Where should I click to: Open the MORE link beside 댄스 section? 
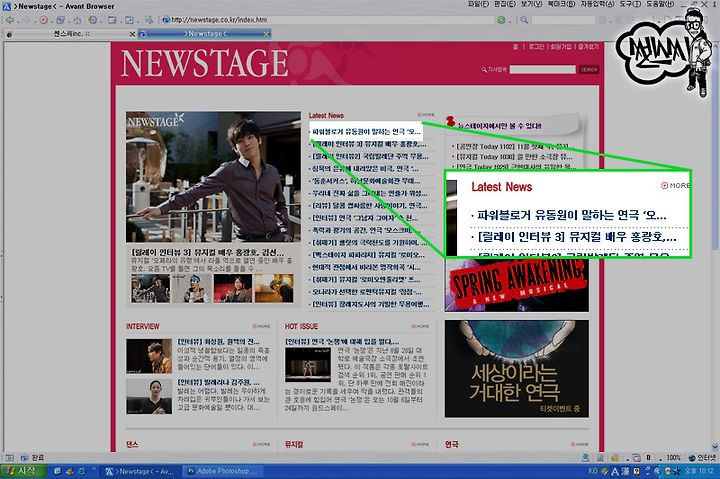(x=261, y=444)
